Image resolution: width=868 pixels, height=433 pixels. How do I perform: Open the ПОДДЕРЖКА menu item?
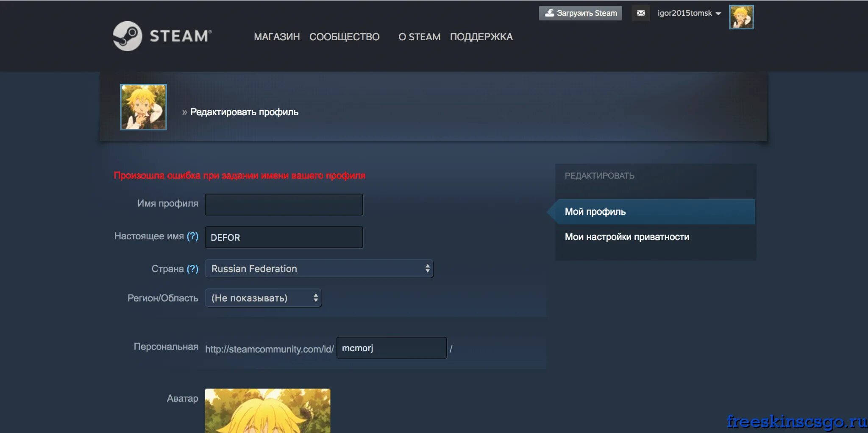481,37
